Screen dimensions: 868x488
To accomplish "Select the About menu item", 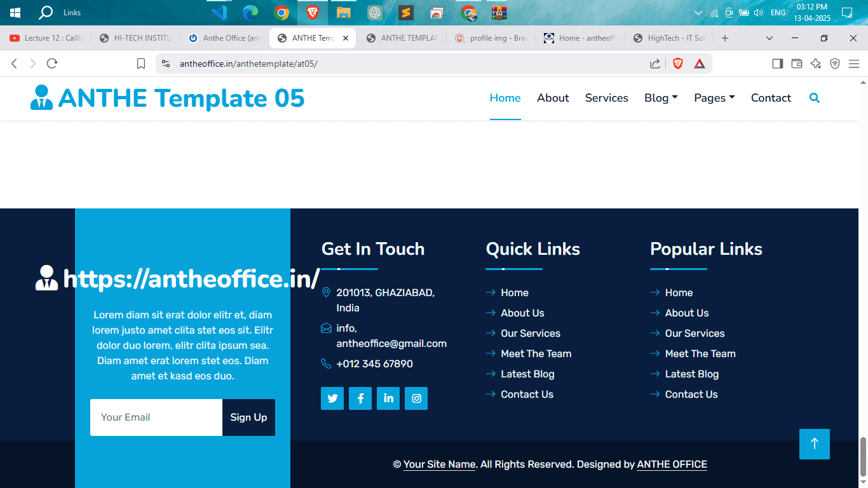I will click(552, 98).
